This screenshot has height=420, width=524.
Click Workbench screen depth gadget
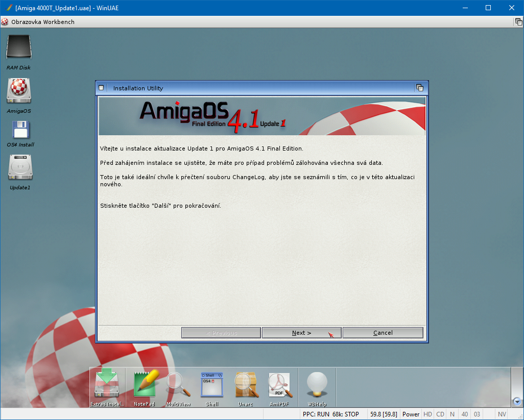pyautogui.click(x=518, y=22)
